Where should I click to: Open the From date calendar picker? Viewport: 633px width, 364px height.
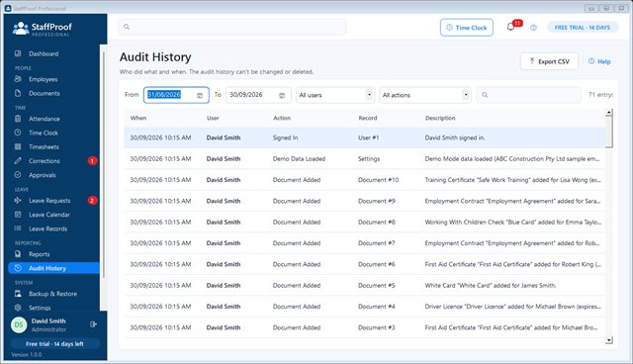point(200,95)
